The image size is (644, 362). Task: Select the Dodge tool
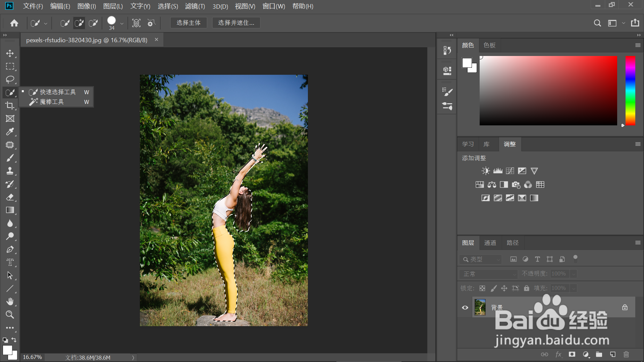coord(10,236)
